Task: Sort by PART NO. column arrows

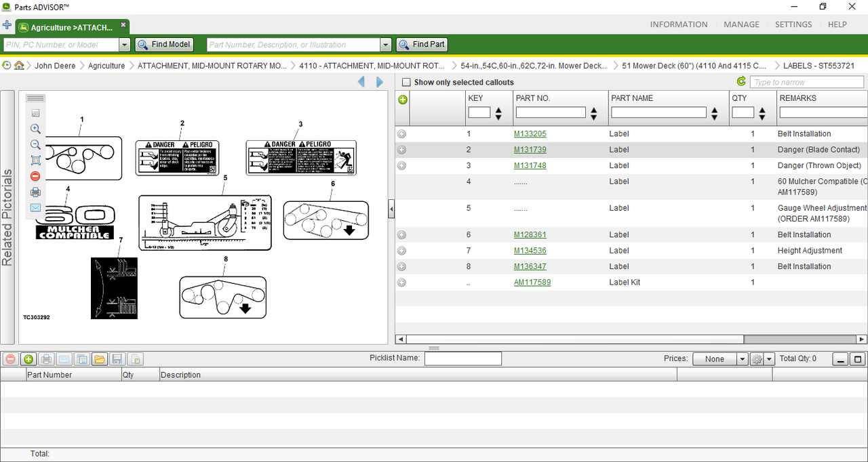Action: (594, 114)
